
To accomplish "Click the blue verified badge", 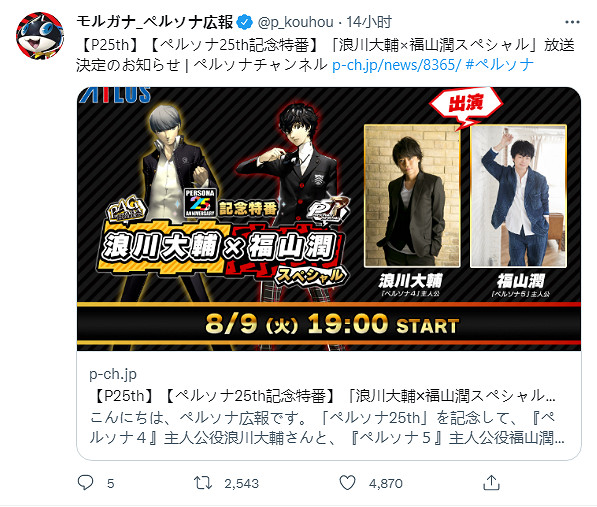I will (244, 22).
